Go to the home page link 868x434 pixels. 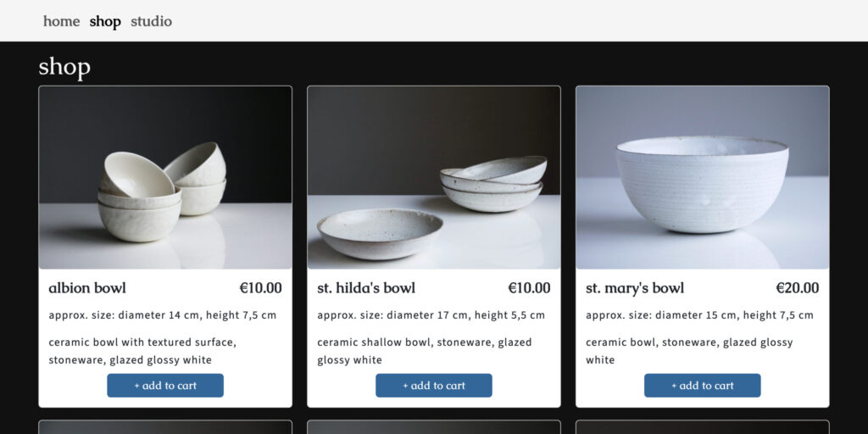[x=61, y=21]
